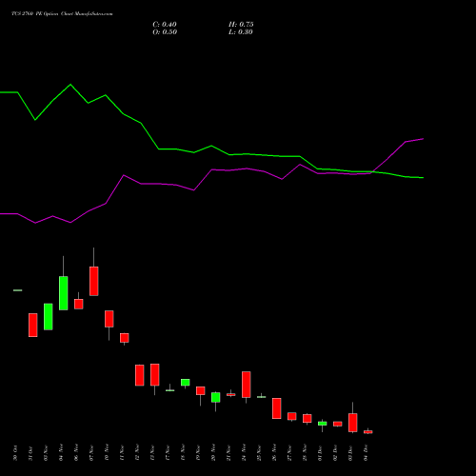The width and height of the screenshot is (476, 476).
Task: Click the red candlestick above 02 Dec
Action: [x=338, y=424]
